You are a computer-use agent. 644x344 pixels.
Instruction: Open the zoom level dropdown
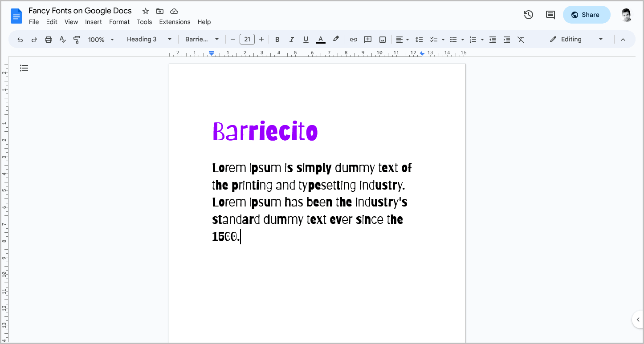coord(101,39)
